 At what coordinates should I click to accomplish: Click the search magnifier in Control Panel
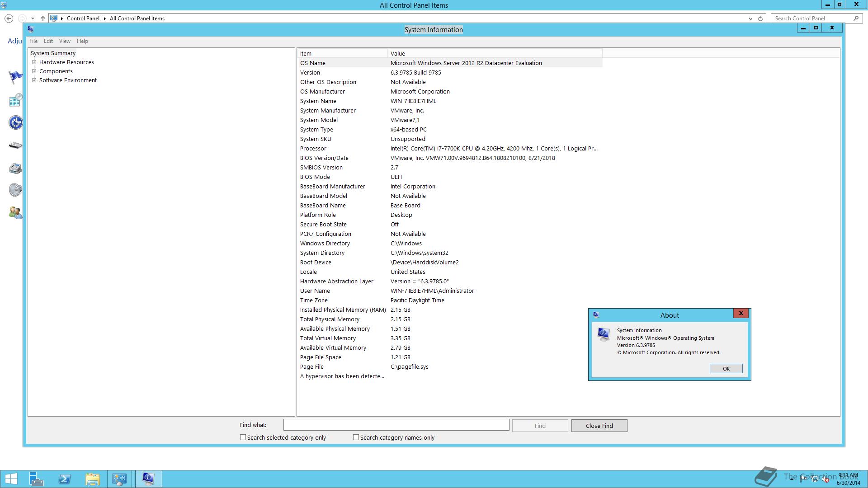click(856, 19)
